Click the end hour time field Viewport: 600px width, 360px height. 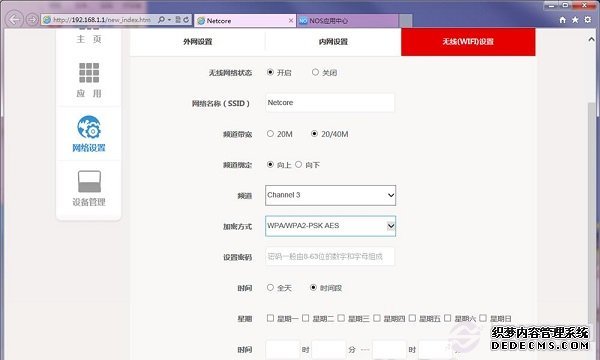[x=389, y=350]
